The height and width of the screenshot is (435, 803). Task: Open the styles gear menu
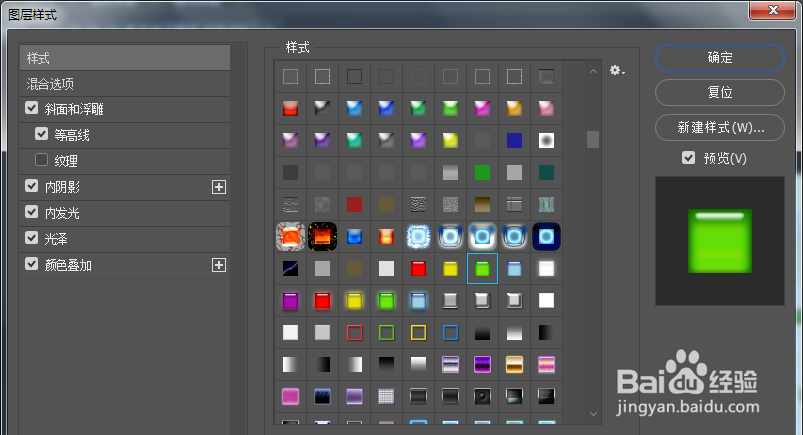coord(617,71)
